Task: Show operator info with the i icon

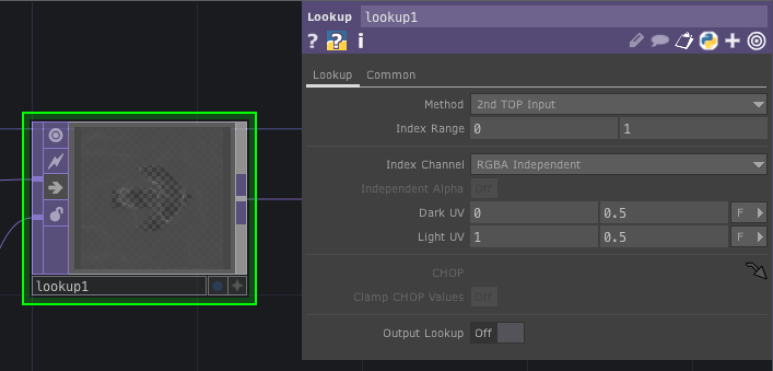Action: [x=360, y=41]
